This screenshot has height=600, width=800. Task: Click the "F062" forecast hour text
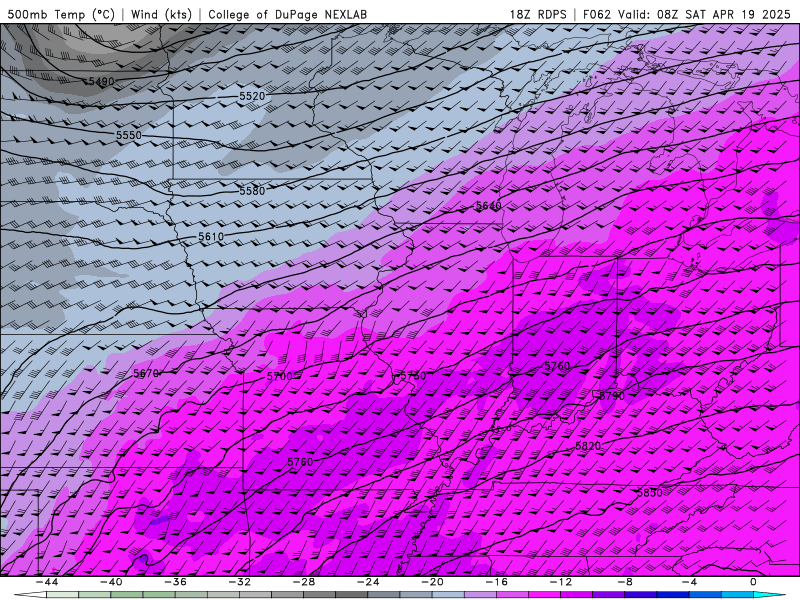[596, 14]
